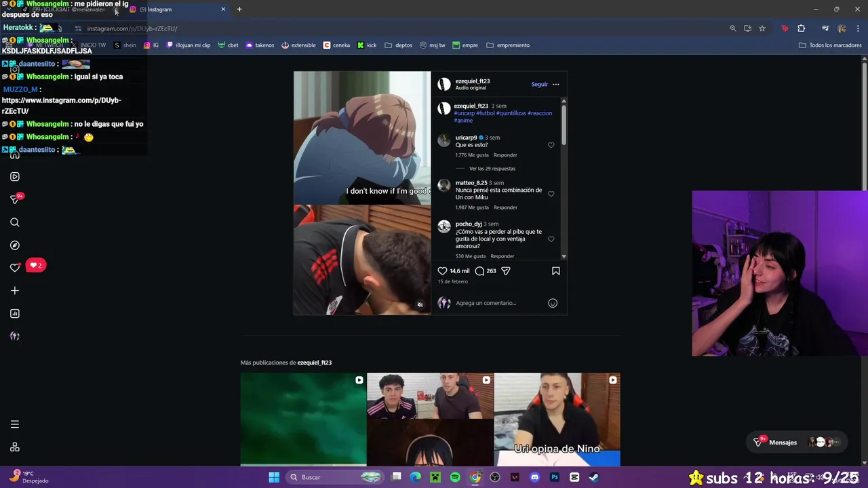Viewport: 868px width, 488px height.
Task: Follow ezequiel_ft23 with Seguir
Action: coord(540,85)
